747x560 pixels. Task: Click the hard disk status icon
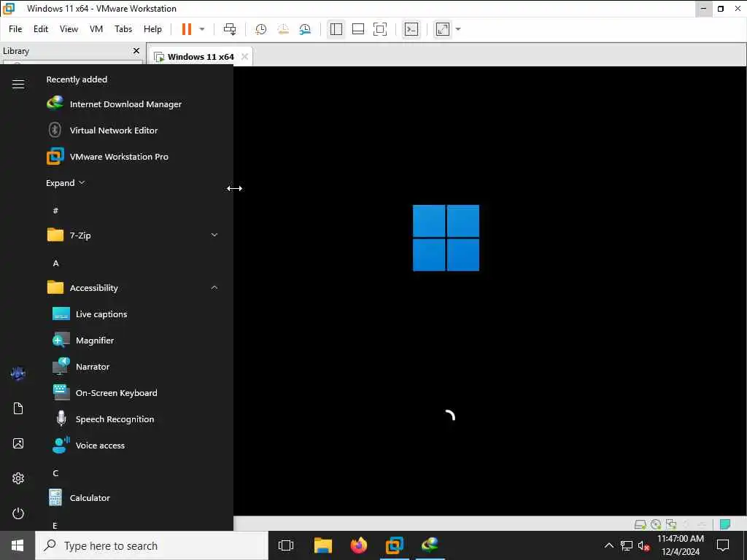pyautogui.click(x=640, y=524)
